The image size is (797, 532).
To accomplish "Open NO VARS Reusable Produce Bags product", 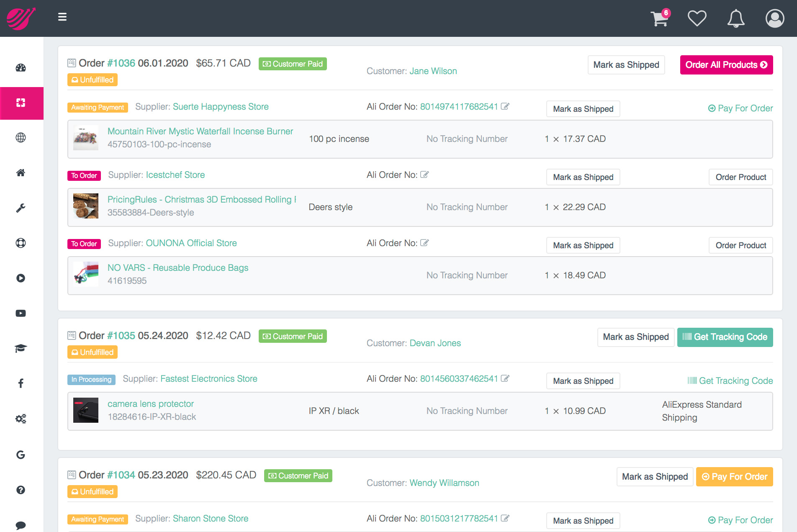I will (x=178, y=268).
